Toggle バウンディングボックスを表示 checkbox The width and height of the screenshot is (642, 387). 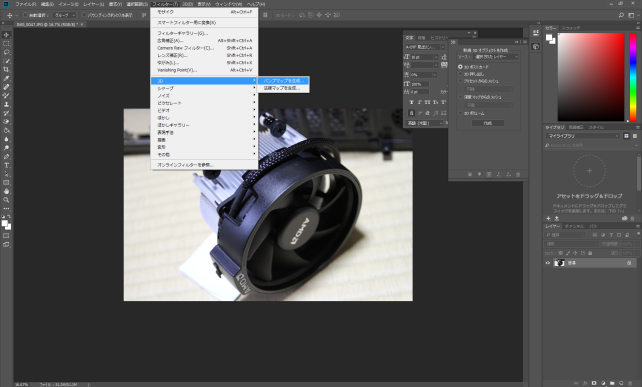coord(84,15)
